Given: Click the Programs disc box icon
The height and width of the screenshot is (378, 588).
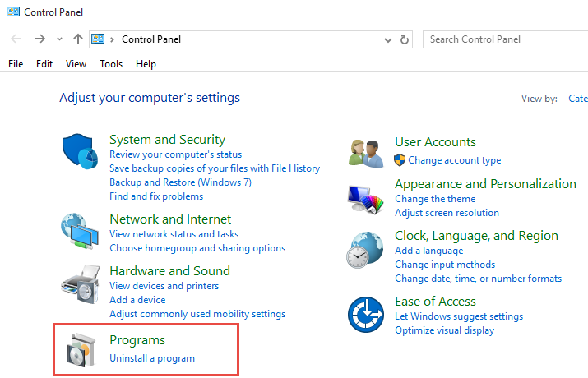Looking at the screenshot, I should coord(81,349).
